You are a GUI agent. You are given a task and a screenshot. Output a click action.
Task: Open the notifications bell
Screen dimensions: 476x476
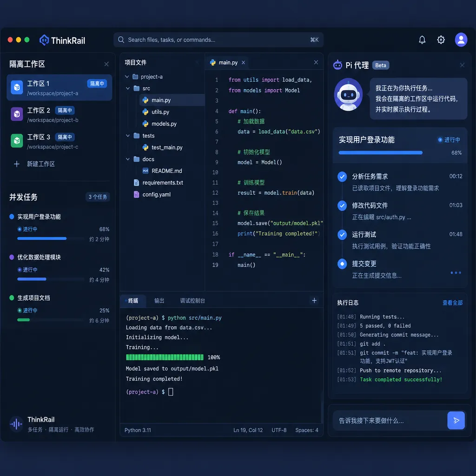pos(422,40)
